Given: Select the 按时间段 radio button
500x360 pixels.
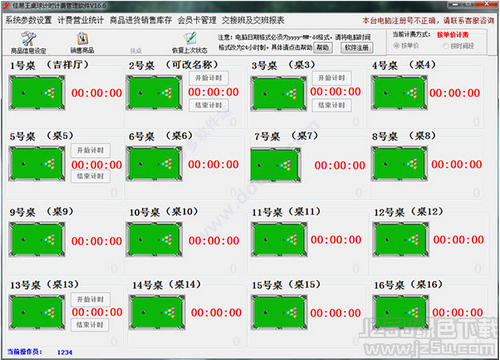Looking at the screenshot, I should pos(446,46).
